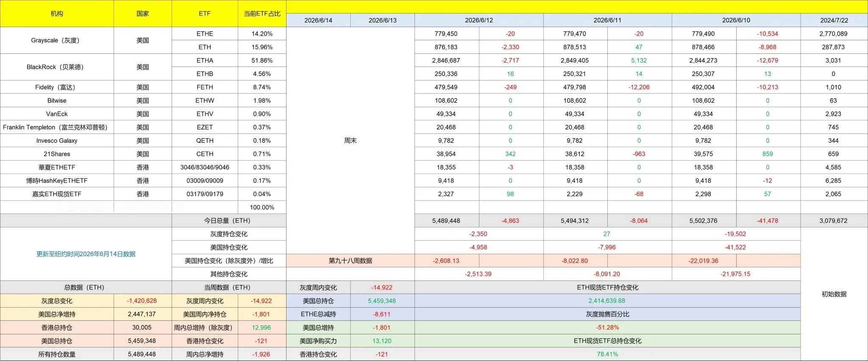868x361 pixels.
Task: Select the 14.20% share cell
Action: (x=262, y=34)
